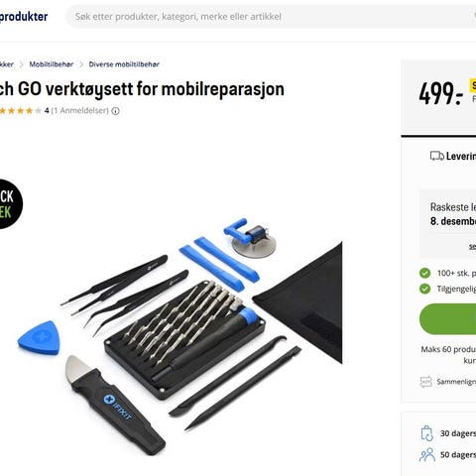
Task: Click the Black Week badge on the product image
Action: [x=9, y=204]
